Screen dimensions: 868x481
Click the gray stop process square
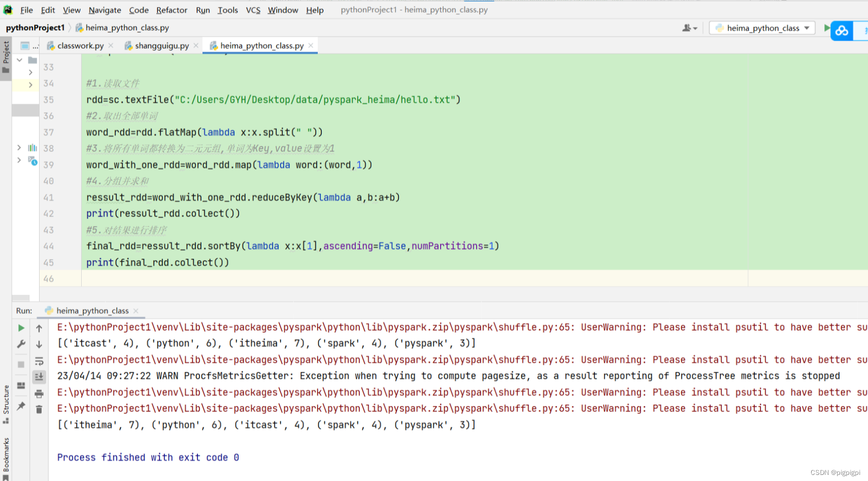[21, 364]
